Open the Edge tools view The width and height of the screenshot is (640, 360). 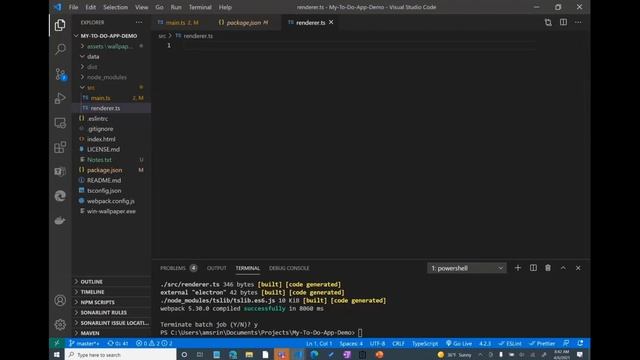click(x=60, y=196)
